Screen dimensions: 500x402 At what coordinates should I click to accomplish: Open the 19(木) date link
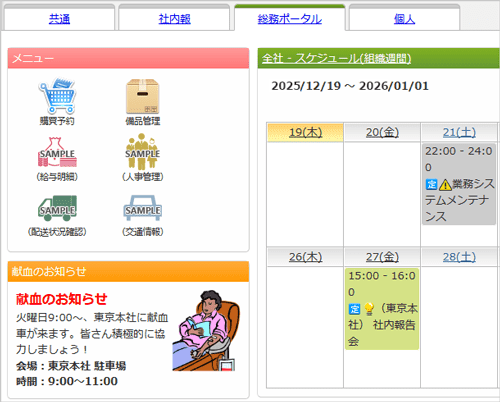click(x=305, y=132)
